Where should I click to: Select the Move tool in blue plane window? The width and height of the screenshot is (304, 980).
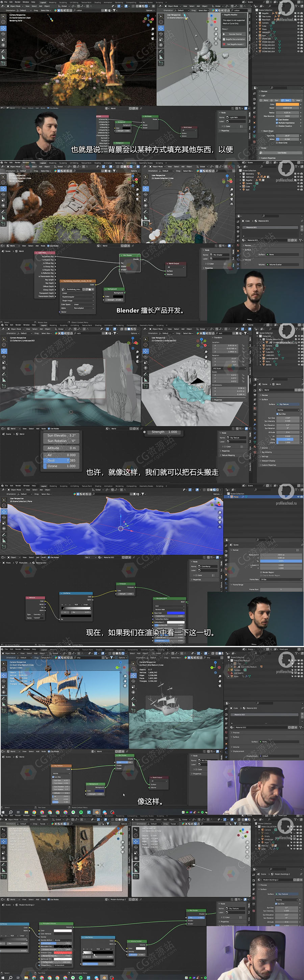(3, 512)
